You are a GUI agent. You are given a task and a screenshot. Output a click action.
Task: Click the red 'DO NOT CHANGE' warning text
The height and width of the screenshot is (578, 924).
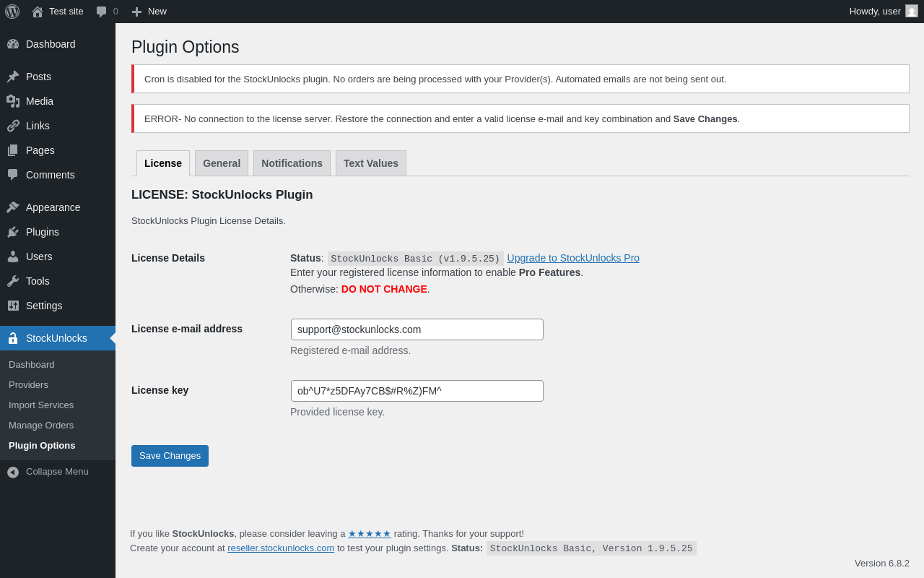pyautogui.click(x=384, y=289)
